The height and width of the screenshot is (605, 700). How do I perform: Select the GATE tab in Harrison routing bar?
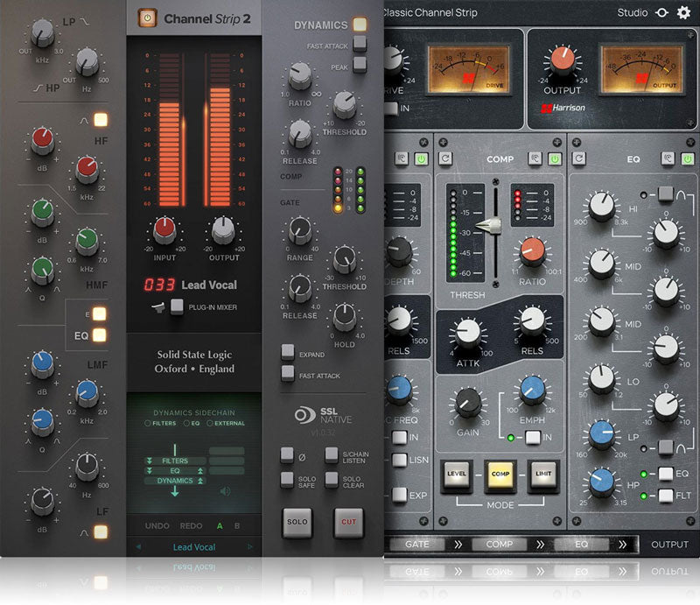(417, 545)
